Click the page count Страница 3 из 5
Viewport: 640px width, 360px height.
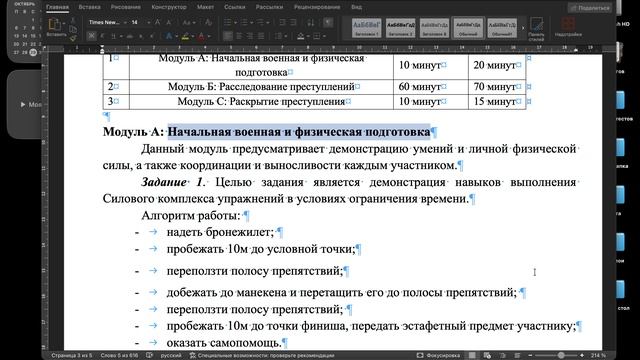(71, 356)
